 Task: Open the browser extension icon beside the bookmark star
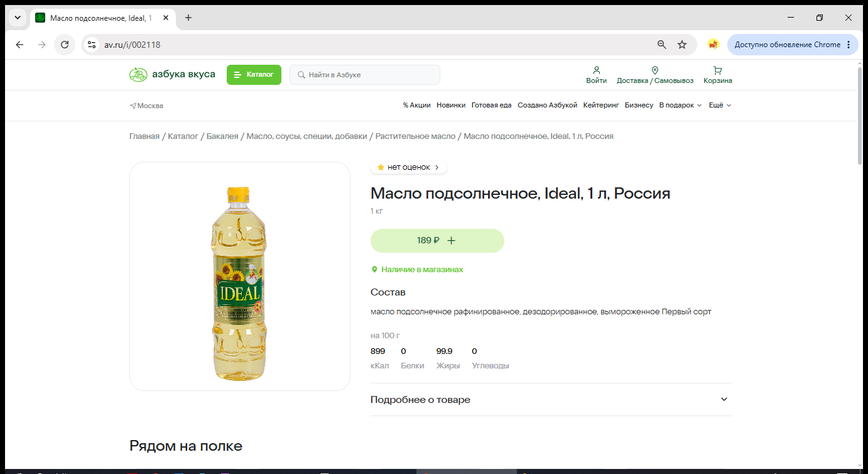pyautogui.click(x=713, y=45)
